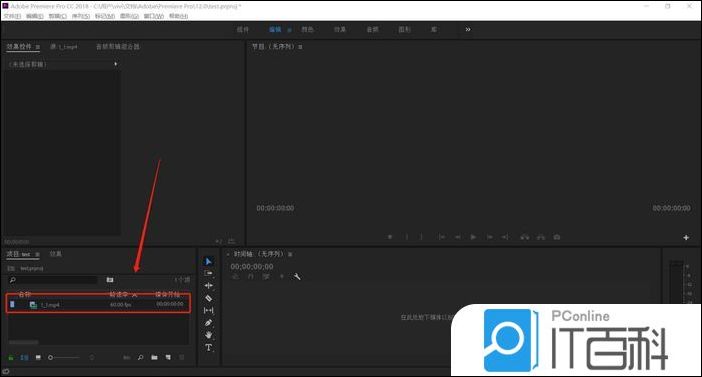Open the effect controls panel menu

pos(38,47)
